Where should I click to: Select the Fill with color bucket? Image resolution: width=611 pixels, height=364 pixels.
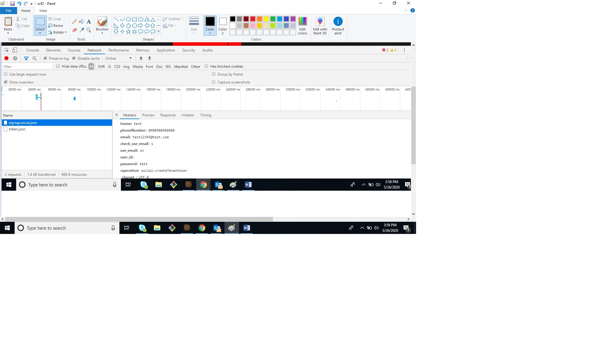(82, 22)
